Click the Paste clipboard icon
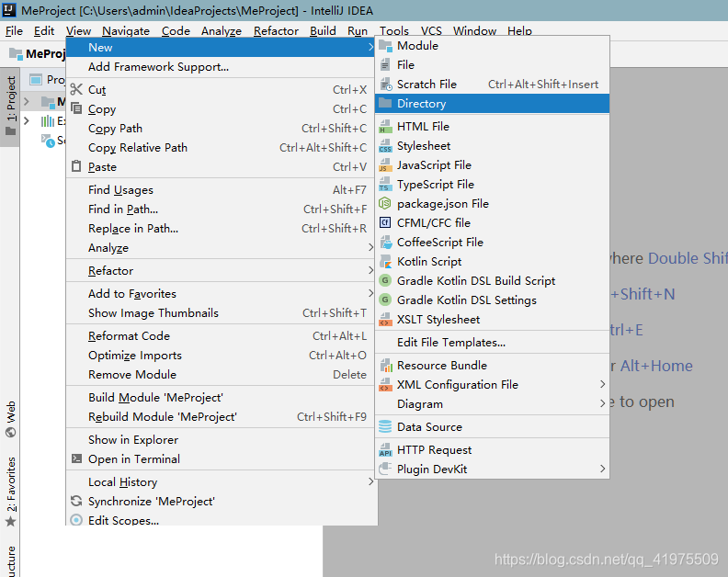Image resolution: width=728 pixels, height=577 pixels. click(76, 166)
